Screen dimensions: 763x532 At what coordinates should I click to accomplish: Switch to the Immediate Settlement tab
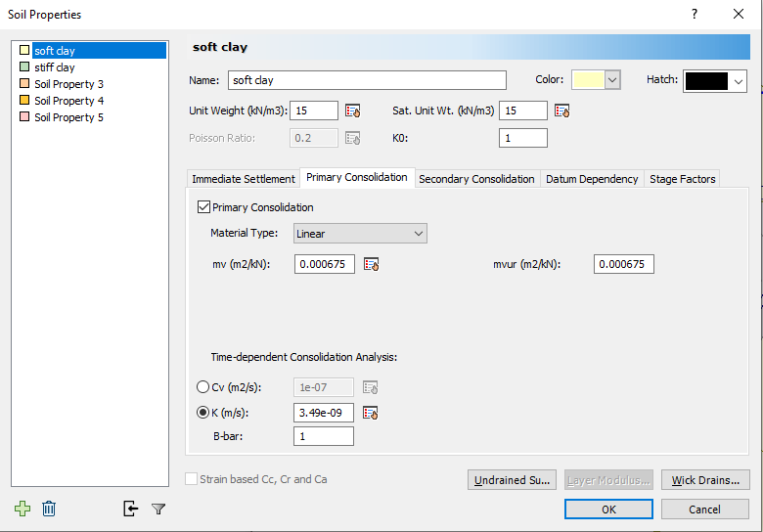click(x=244, y=179)
